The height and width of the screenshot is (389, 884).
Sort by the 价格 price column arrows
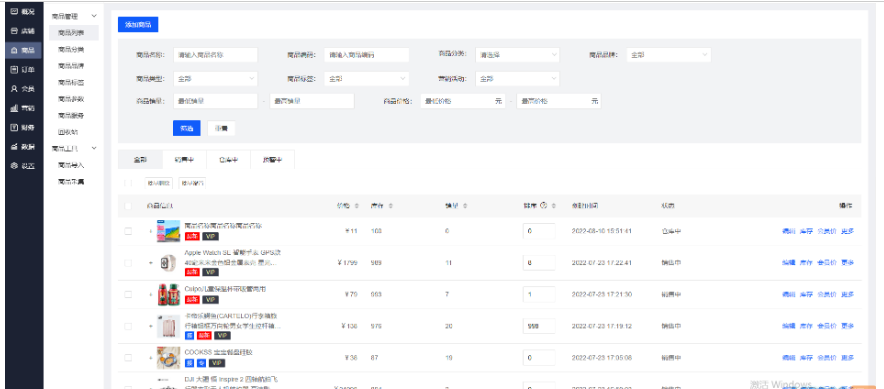[x=357, y=206]
